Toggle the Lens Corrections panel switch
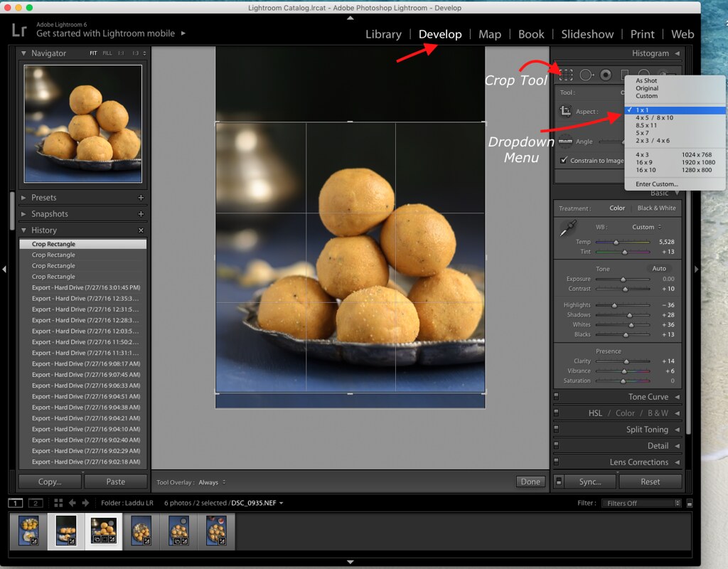Viewport: 728px width, 569px height. click(557, 462)
